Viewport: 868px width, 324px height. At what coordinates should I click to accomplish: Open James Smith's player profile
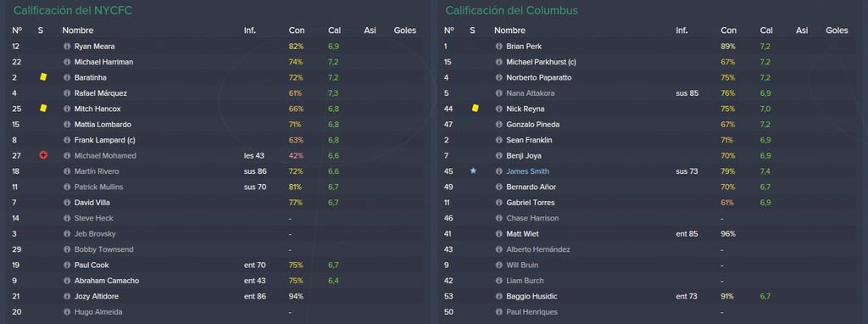[x=527, y=171]
